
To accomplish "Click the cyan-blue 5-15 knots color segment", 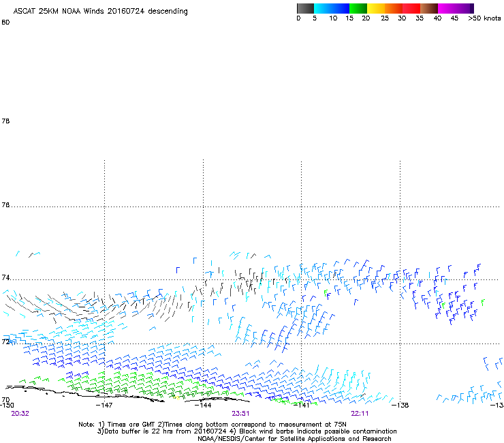I will click(x=332, y=8).
